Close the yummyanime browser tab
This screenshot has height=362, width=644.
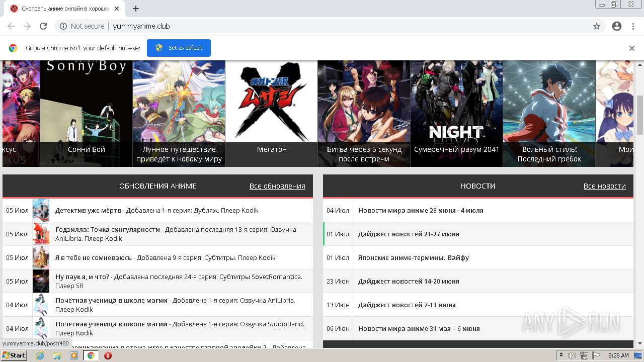(x=117, y=9)
